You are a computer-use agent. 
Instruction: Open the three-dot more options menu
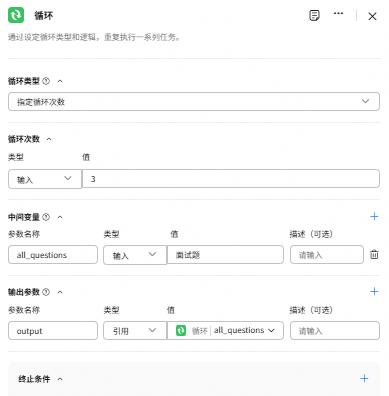pos(338,13)
